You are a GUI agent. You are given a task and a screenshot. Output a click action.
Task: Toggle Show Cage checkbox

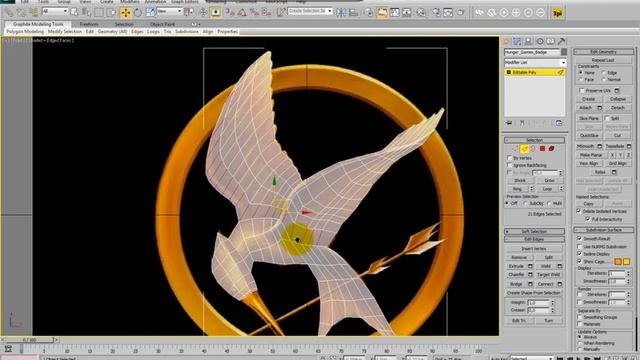point(580,261)
